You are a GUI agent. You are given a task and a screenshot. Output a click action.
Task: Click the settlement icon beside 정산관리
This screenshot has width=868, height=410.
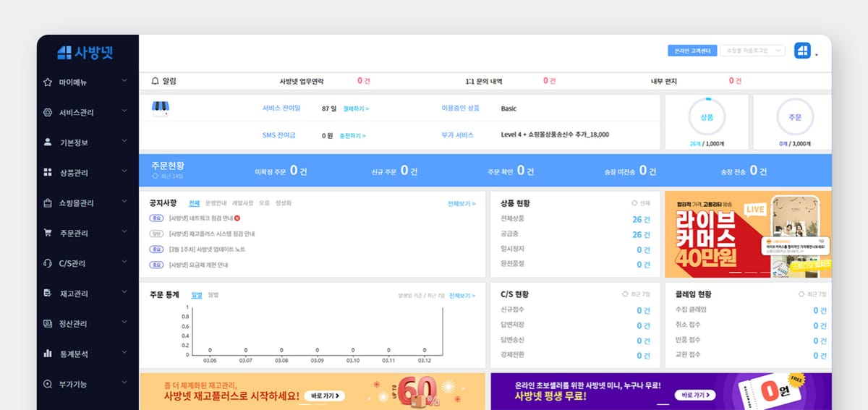[x=48, y=323]
